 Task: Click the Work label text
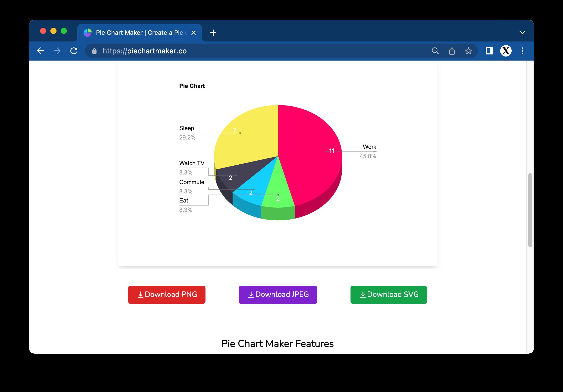(369, 147)
